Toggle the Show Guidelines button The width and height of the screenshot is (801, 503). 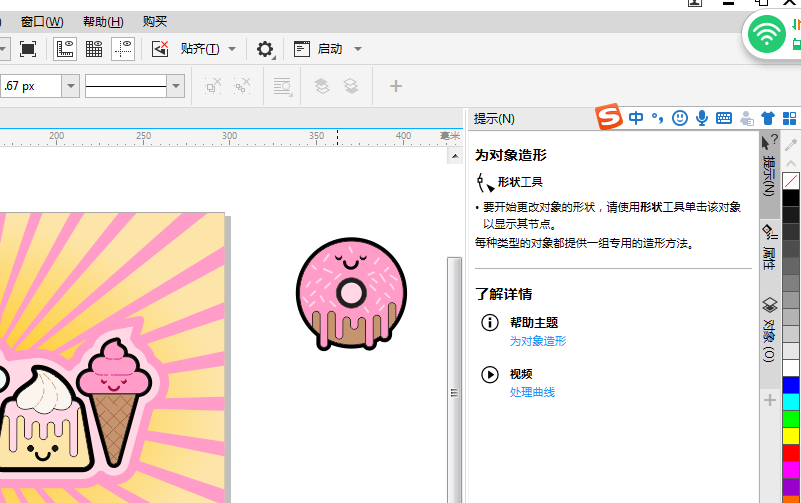pyautogui.click(x=123, y=48)
